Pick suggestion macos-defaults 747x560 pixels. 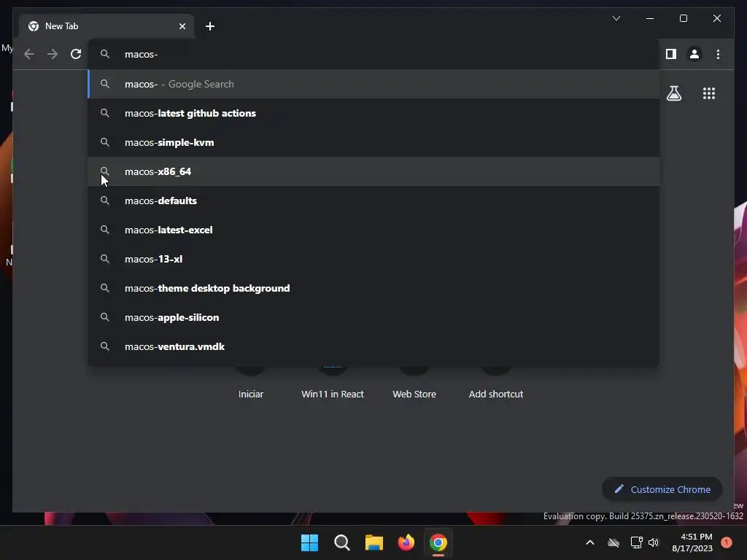(x=374, y=201)
